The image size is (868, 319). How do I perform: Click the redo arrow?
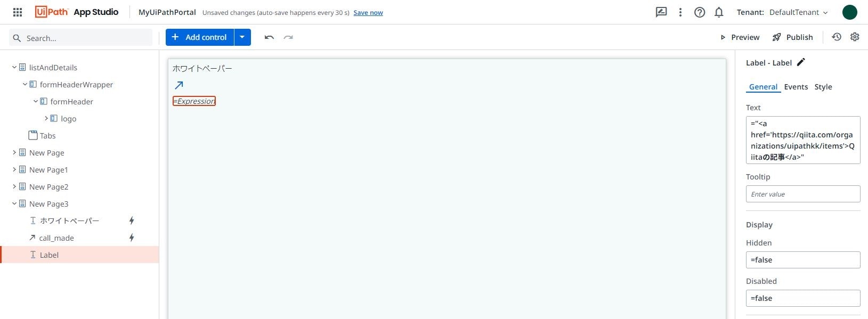[x=288, y=37]
